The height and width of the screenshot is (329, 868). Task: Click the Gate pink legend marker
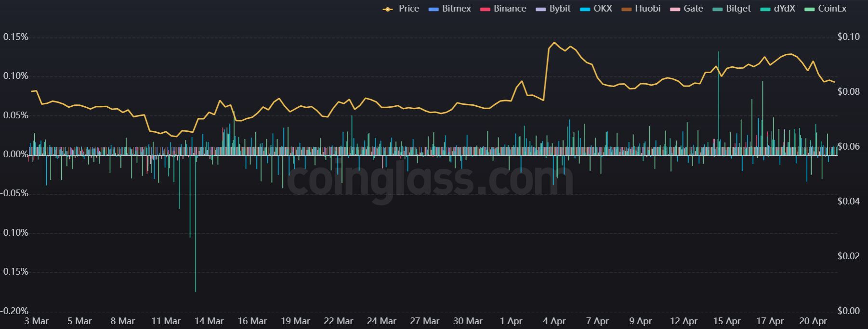pos(675,9)
